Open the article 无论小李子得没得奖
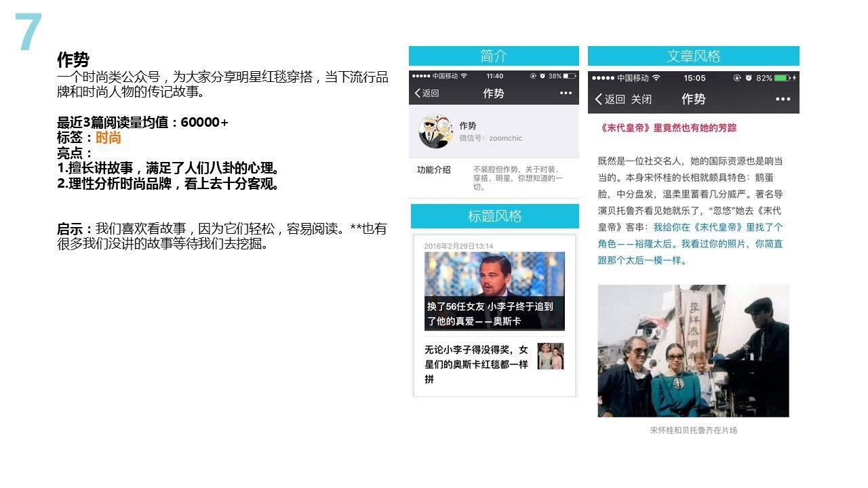The image size is (868, 488). (476, 365)
